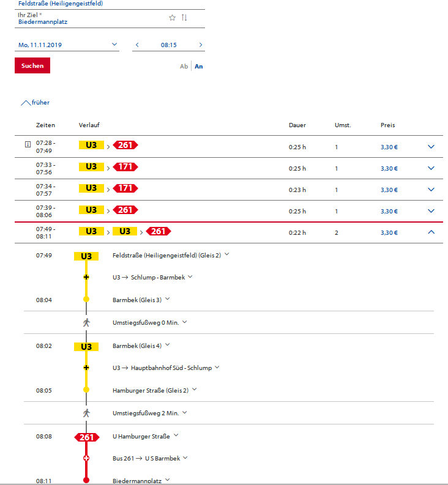Viewport: 448px width, 485px height.
Task: Expand Barmbek (Gleis 3) stop details
Action: tap(168, 299)
